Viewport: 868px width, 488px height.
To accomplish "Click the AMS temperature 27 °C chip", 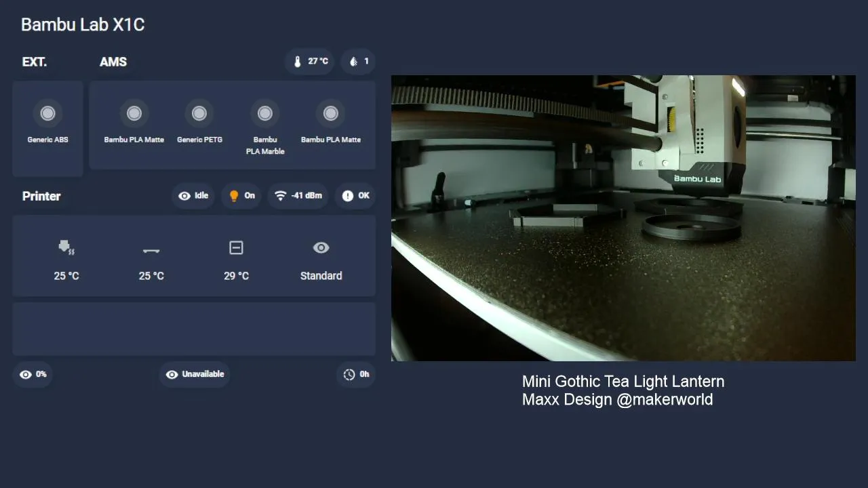I will (310, 62).
